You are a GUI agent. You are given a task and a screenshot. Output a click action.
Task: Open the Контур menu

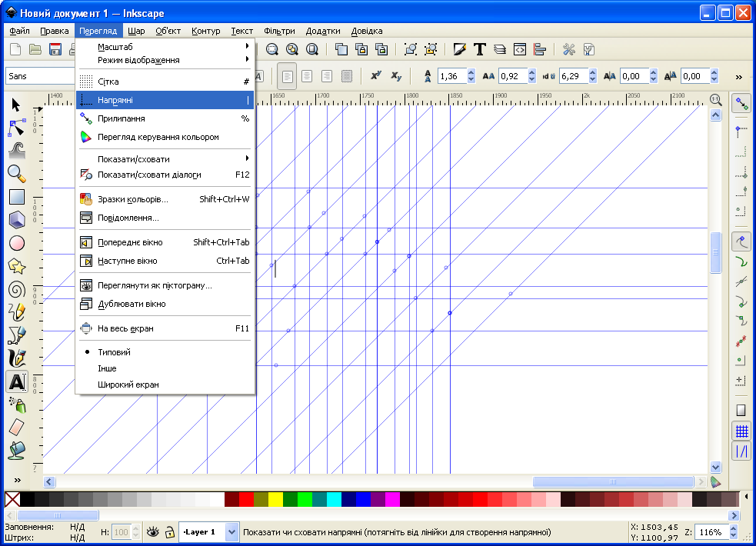click(x=206, y=31)
